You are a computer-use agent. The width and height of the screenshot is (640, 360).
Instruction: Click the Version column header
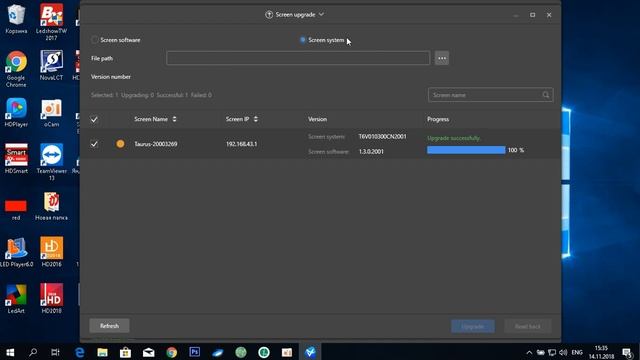point(317,119)
